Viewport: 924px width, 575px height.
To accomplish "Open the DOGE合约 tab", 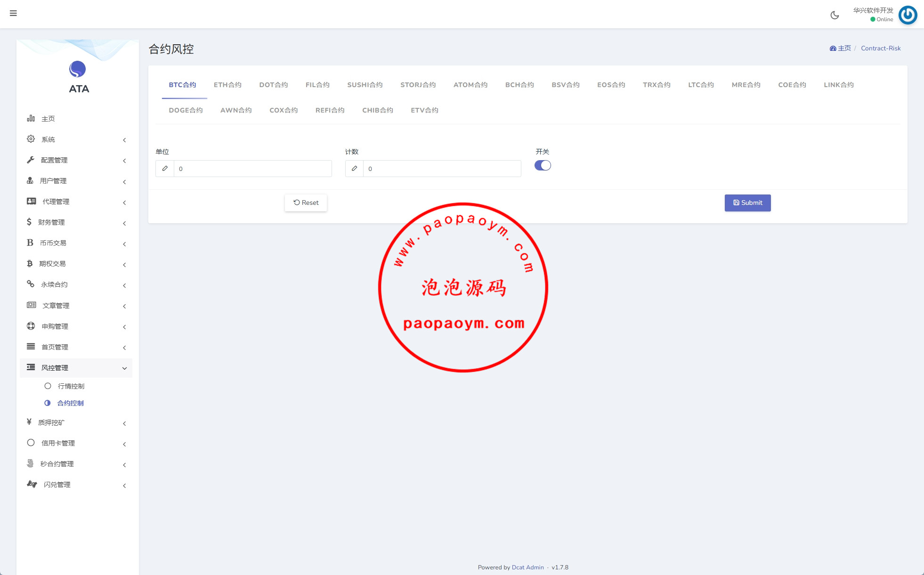I will (x=186, y=110).
